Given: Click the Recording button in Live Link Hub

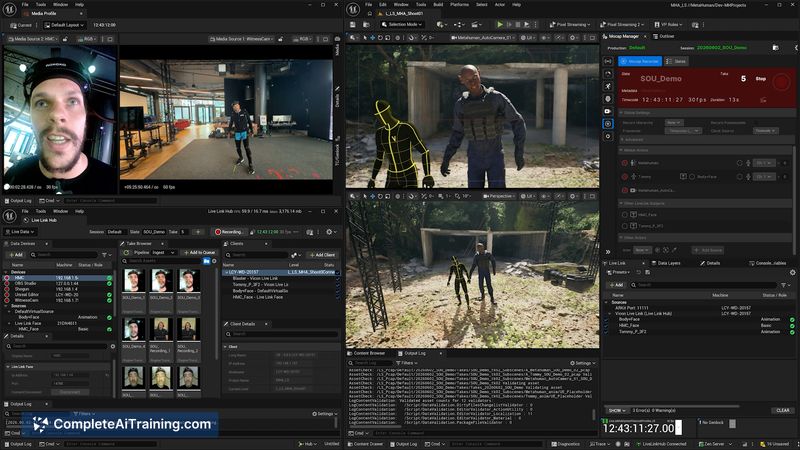Looking at the screenshot, I should tap(229, 232).
